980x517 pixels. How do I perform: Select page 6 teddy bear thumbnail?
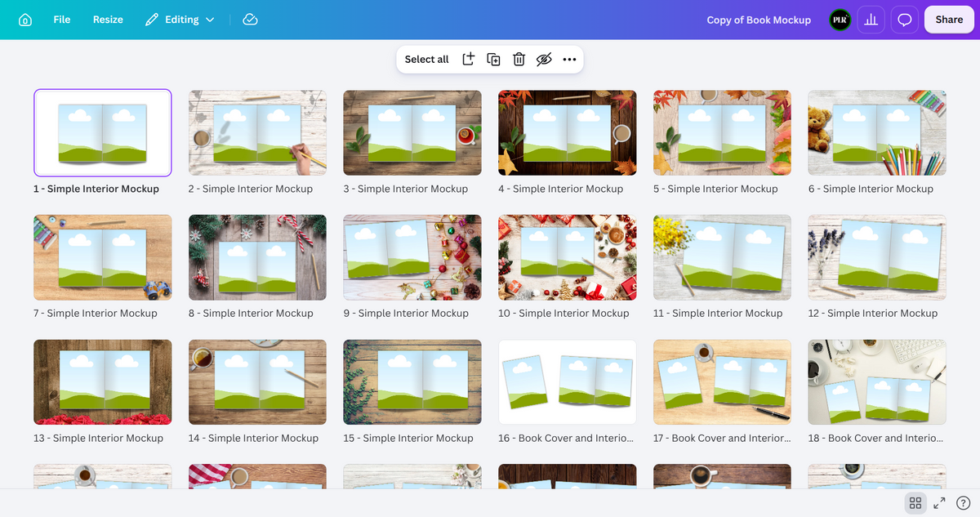[x=877, y=132]
